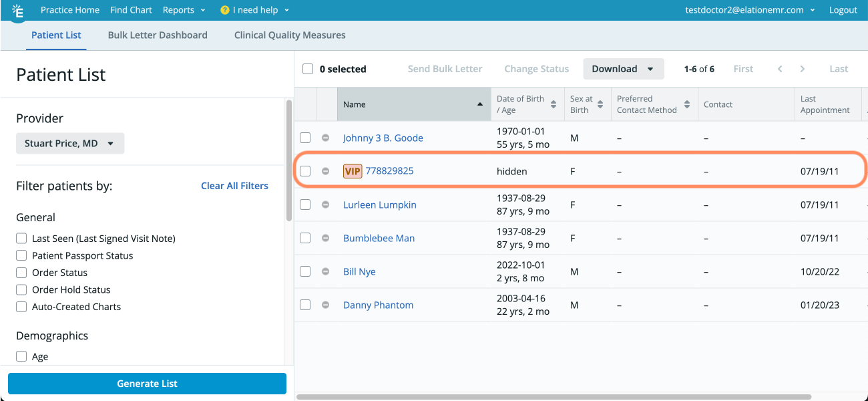Select the checkbox for Lurleen Lumpkin
Viewport: 868px width, 401px height.
click(305, 205)
